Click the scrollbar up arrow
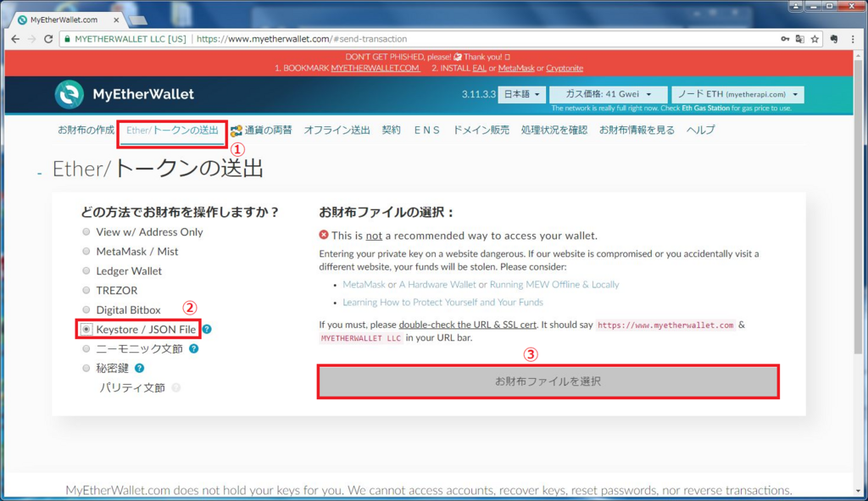 click(858, 55)
